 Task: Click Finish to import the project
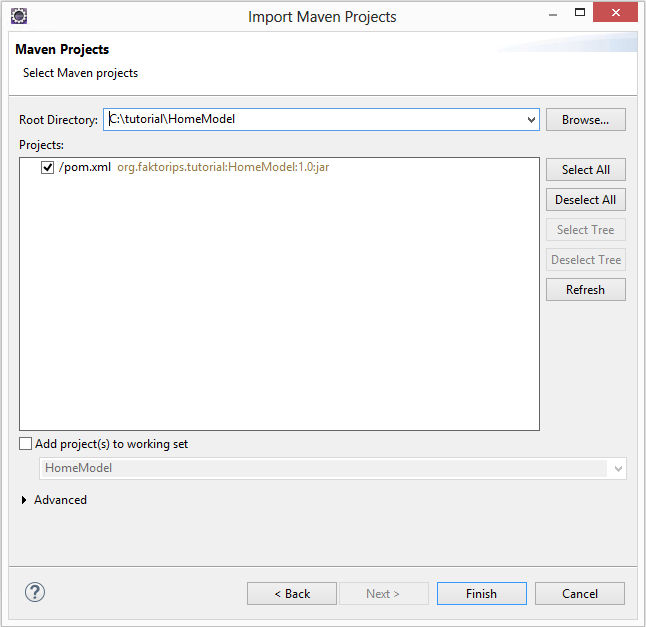click(481, 593)
